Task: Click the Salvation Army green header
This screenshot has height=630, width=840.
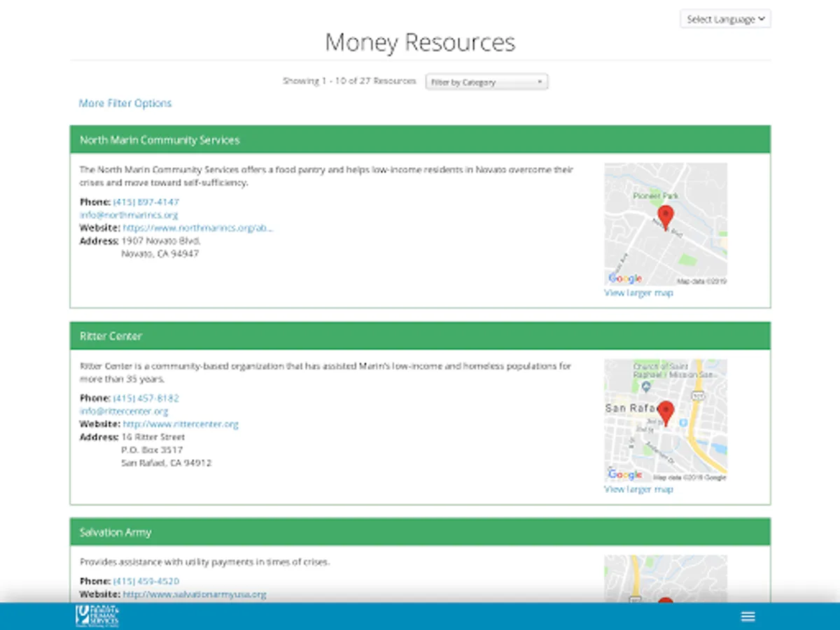Action: pyautogui.click(x=420, y=532)
